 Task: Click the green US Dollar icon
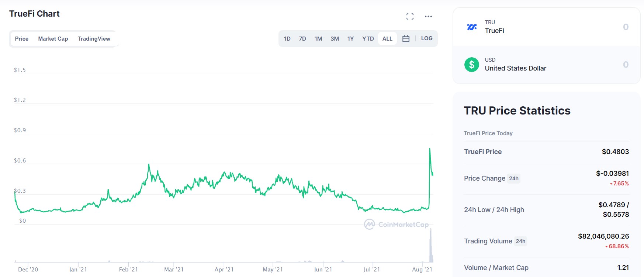[x=472, y=65]
